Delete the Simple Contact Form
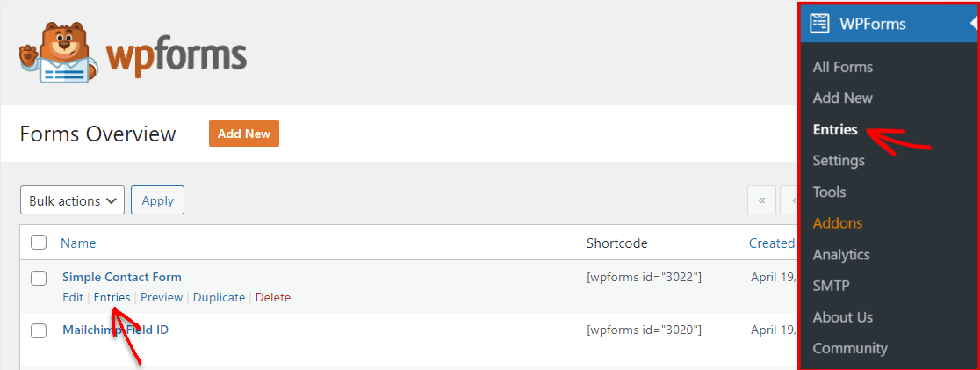Viewport: 980px width, 370px height. [272, 297]
